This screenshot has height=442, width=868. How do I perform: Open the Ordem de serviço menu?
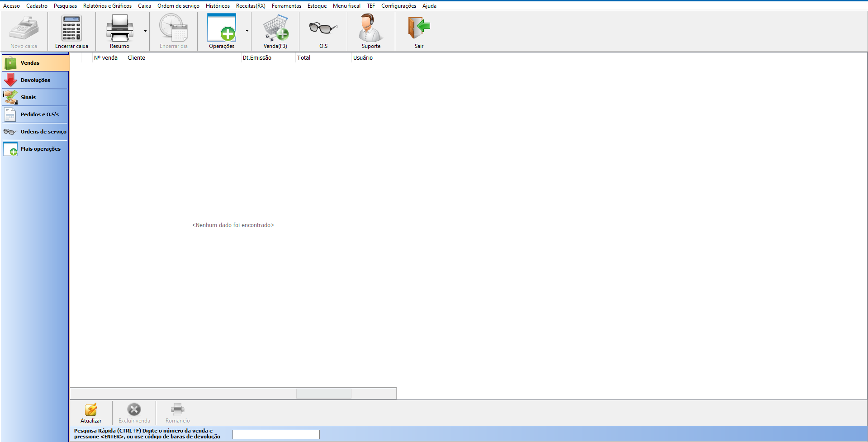click(x=178, y=6)
